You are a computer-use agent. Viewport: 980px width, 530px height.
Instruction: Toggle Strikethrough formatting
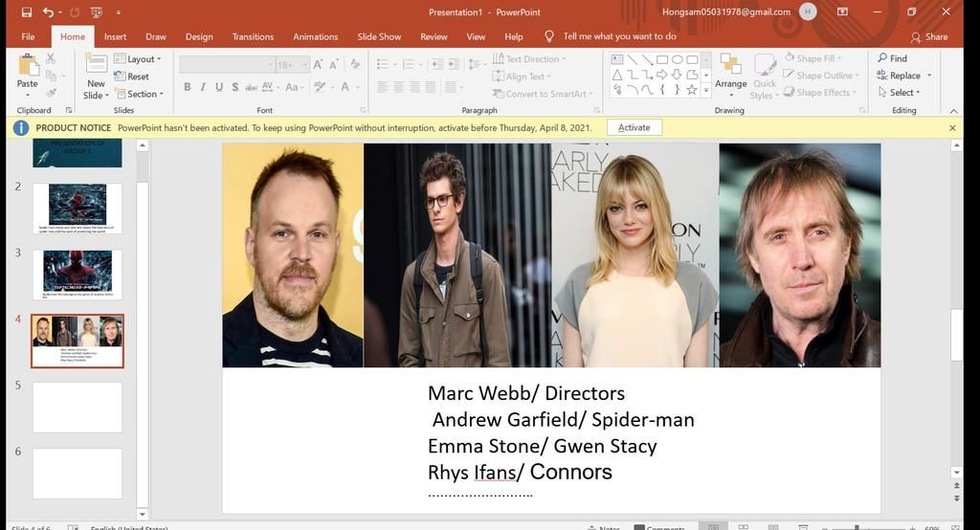click(251, 87)
